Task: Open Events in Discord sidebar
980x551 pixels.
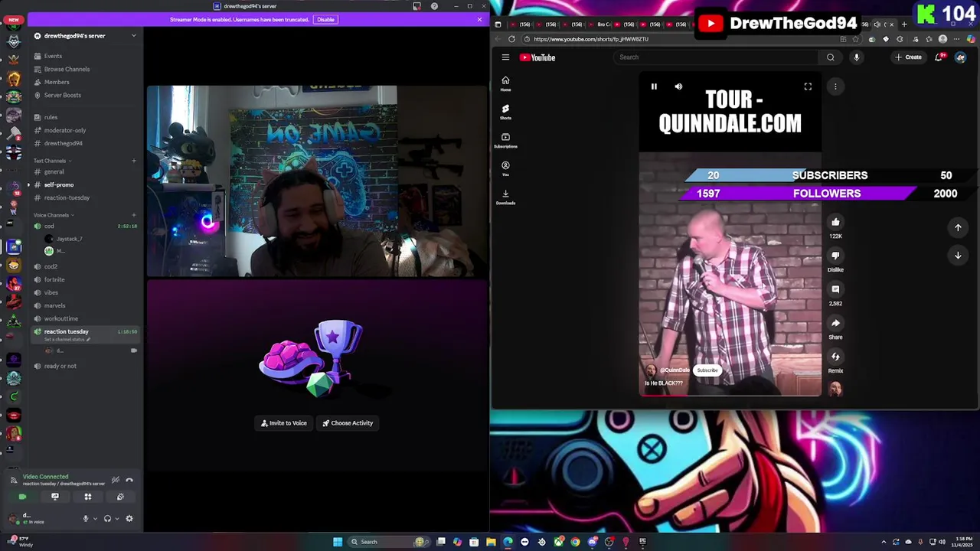Action: pos(84,56)
